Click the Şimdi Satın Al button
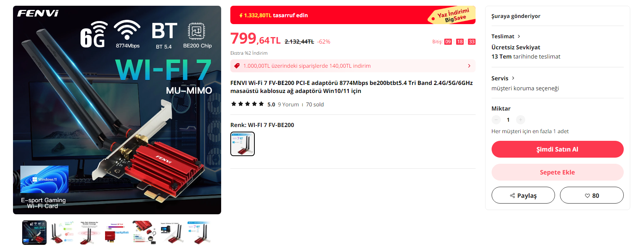644x251 pixels. coord(557,149)
